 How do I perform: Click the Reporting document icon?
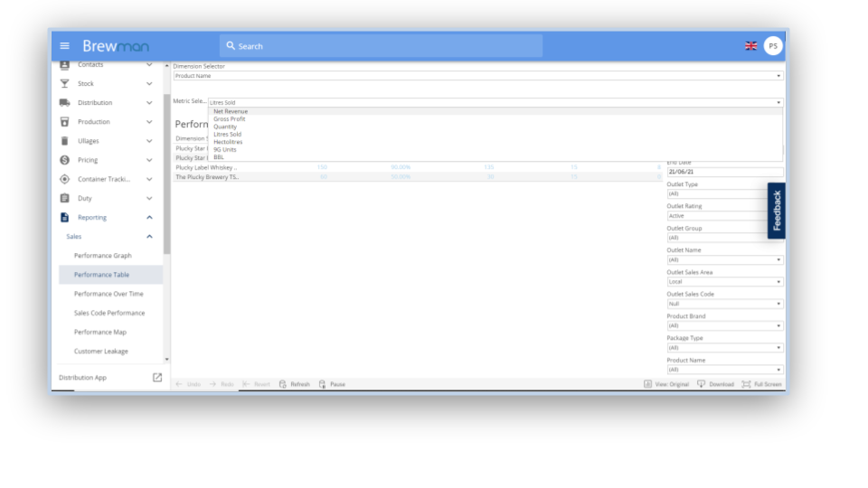(x=65, y=218)
